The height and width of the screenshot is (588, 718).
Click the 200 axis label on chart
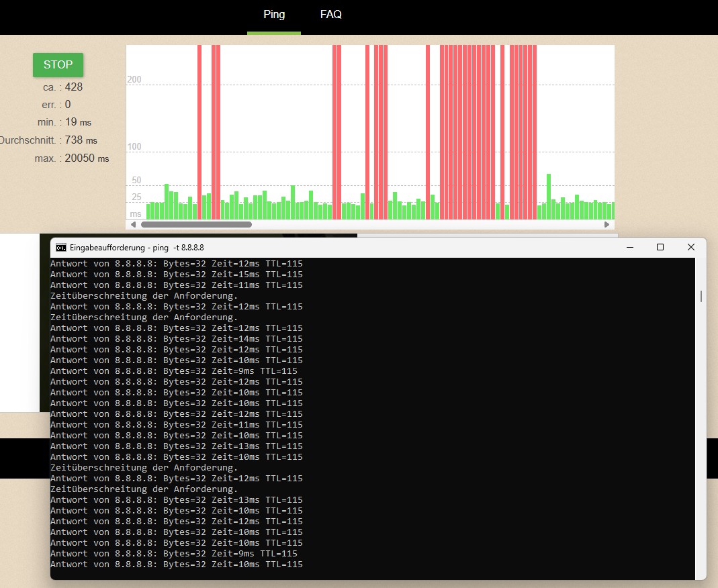coord(134,80)
